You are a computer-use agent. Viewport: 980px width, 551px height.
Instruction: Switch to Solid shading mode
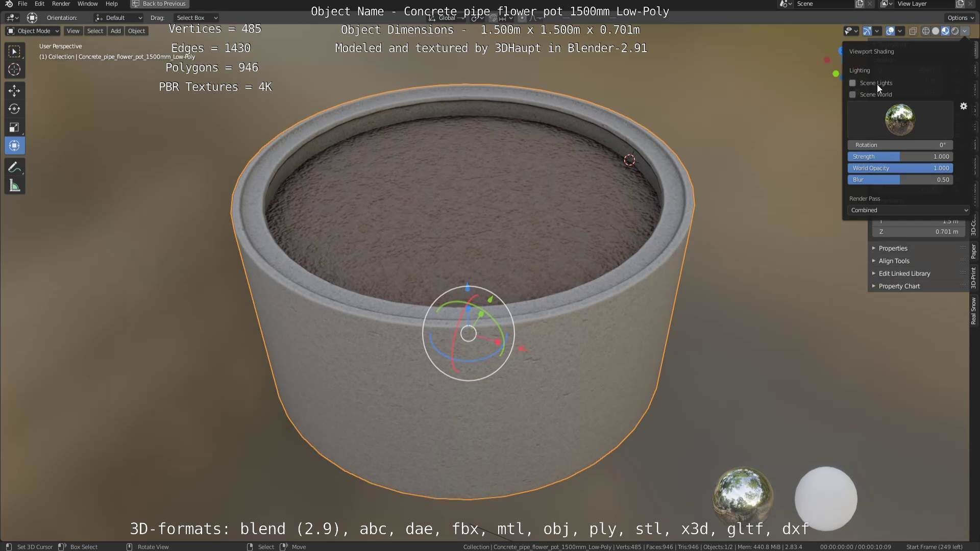pos(936,31)
